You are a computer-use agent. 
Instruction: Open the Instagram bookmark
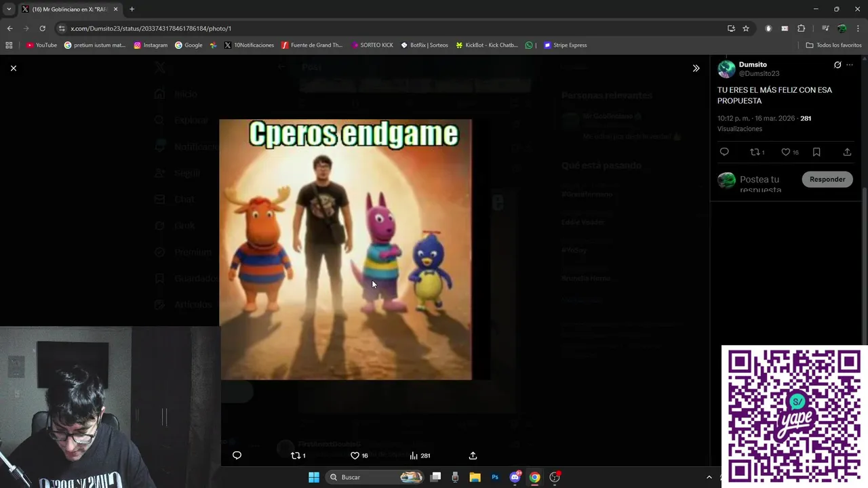click(151, 45)
